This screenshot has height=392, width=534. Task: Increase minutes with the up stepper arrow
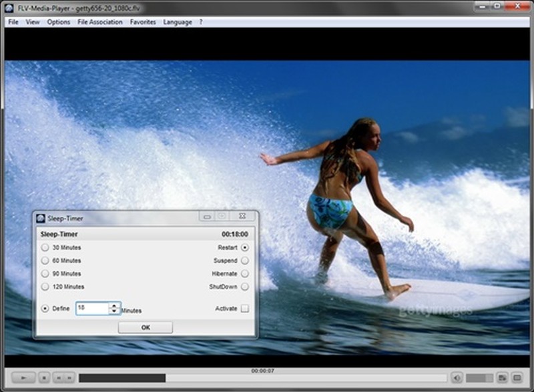coord(114,305)
